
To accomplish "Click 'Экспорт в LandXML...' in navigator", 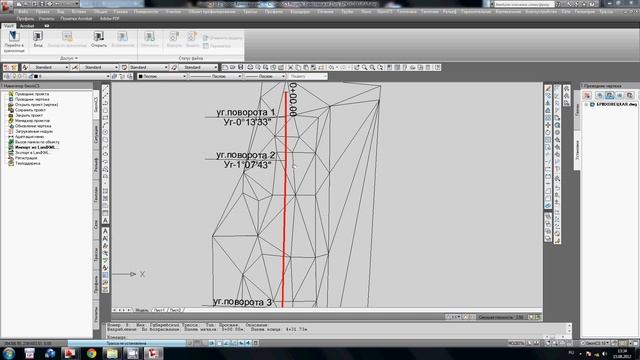I will (x=32, y=152).
